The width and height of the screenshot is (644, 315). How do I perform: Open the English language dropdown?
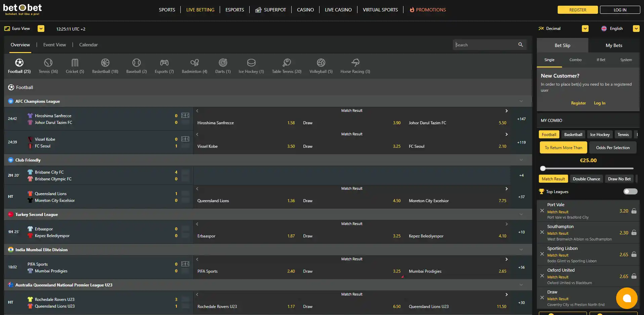[636, 29]
